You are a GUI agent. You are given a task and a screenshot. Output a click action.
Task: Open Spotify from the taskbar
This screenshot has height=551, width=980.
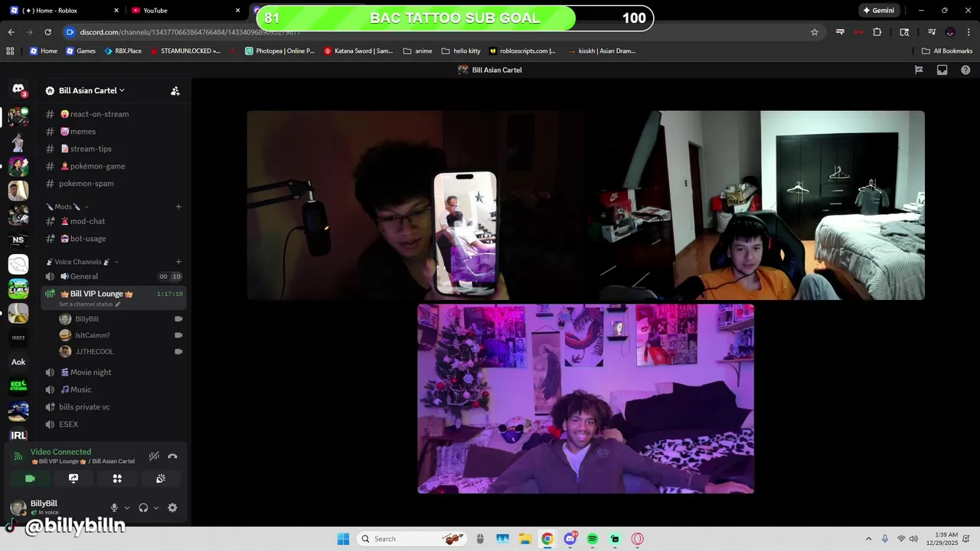[x=593, y=539]
